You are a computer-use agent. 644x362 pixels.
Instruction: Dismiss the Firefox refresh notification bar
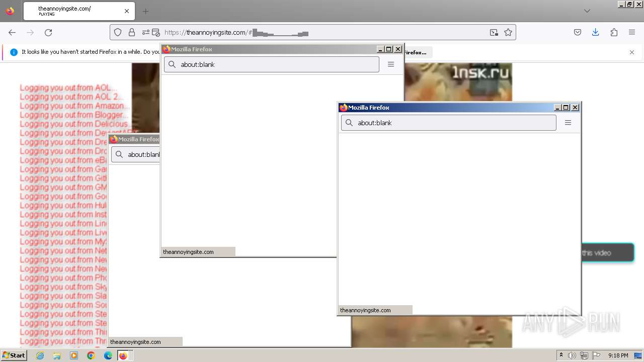point(632,52)
